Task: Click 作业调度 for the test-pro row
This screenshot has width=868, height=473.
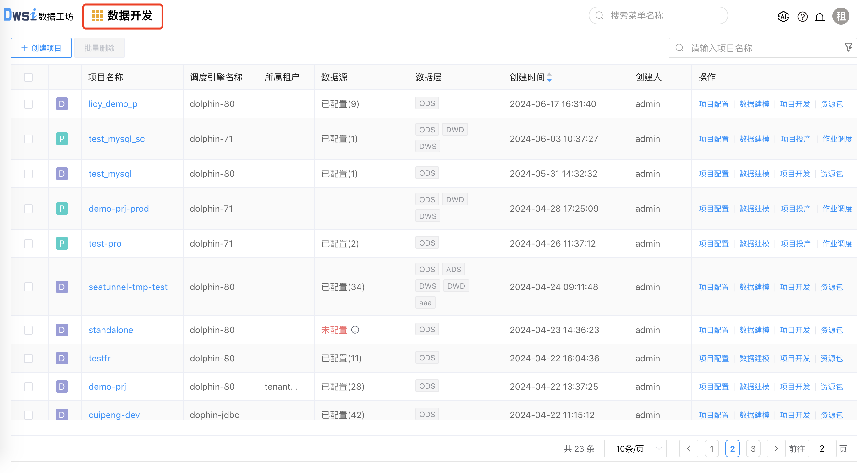Action: pyautogui.click(x=837, y=243)
